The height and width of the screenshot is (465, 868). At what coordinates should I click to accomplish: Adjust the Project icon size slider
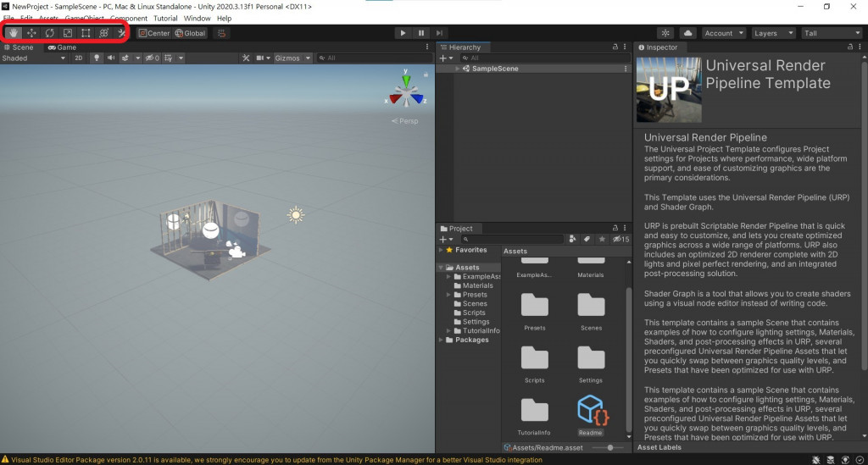coord(610,447)
